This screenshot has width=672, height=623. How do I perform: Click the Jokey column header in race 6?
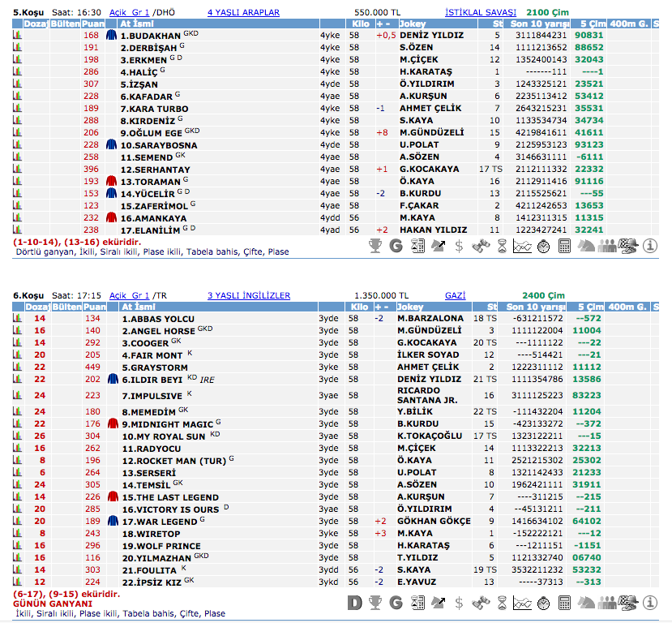[x=411, y=307]
